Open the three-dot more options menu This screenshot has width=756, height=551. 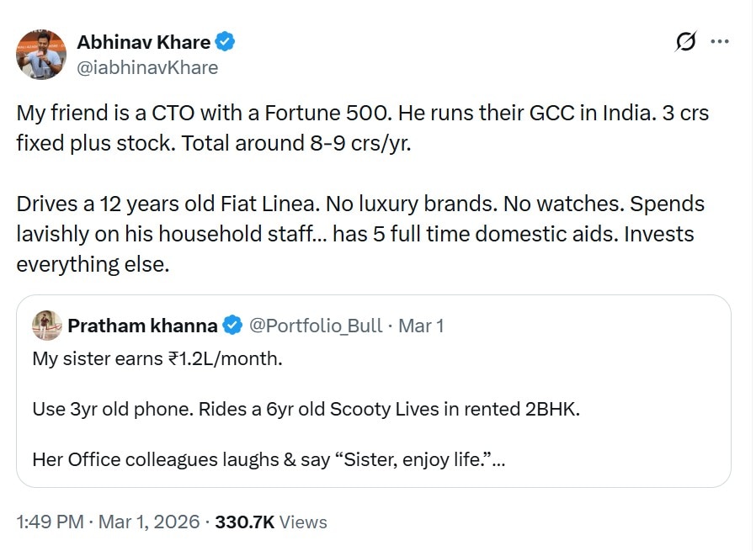click(x=720, y=41)
